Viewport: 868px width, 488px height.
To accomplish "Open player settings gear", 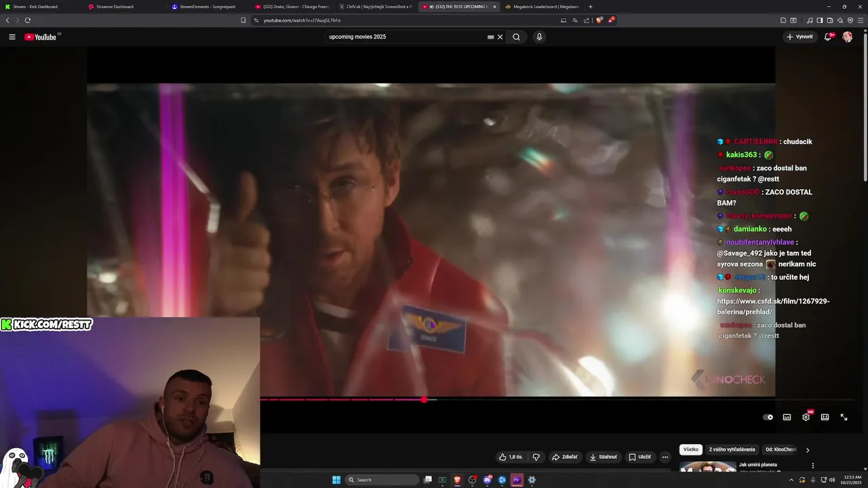I will pos(806,418).
